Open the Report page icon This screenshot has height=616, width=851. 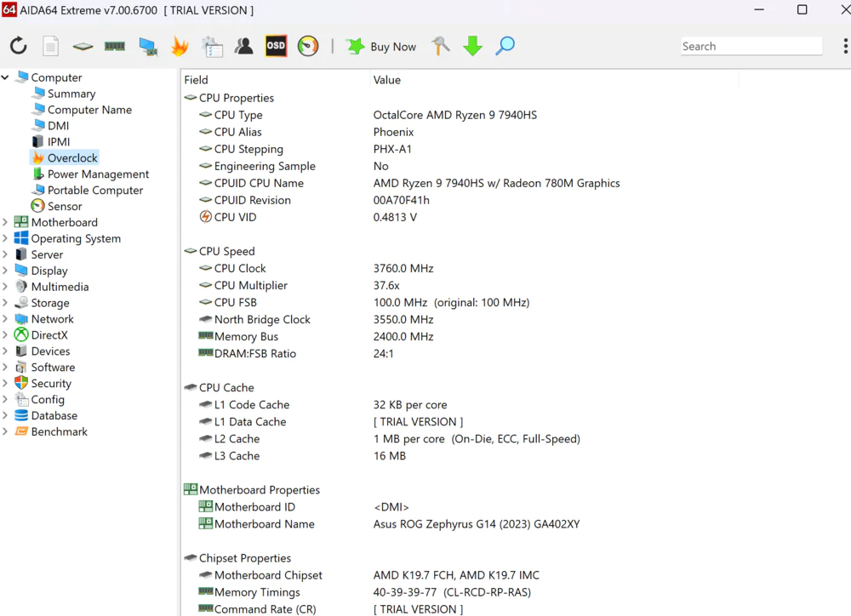click(x=50, y=46)
